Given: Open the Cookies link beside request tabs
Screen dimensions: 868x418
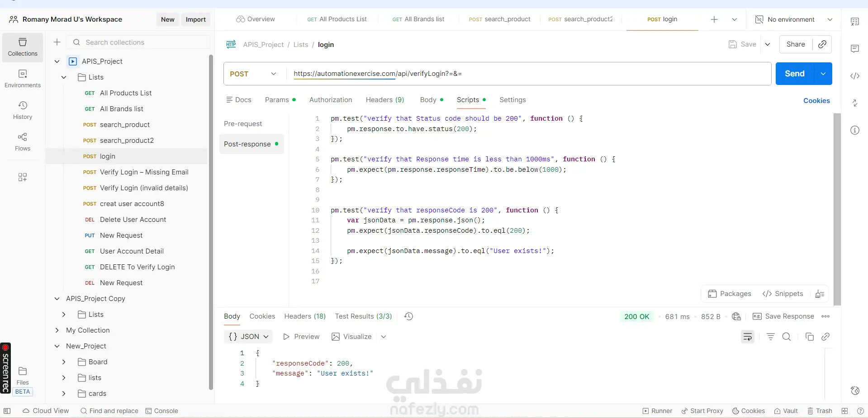Looking at the screenshot, I should coord(816,101).
